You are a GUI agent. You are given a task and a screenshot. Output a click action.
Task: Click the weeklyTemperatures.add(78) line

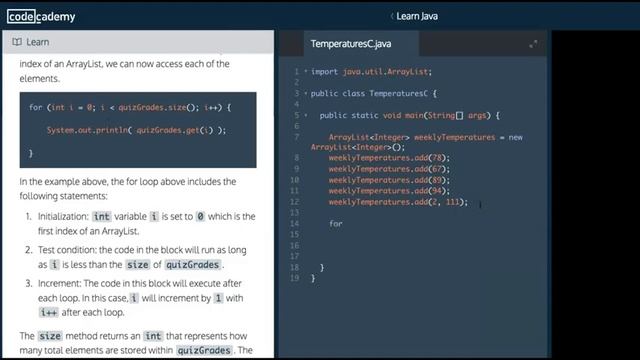[389, 158]
